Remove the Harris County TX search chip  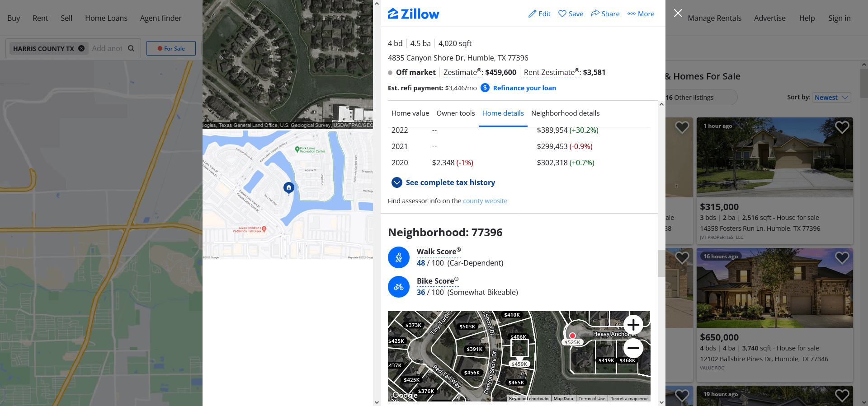point(81,48)
